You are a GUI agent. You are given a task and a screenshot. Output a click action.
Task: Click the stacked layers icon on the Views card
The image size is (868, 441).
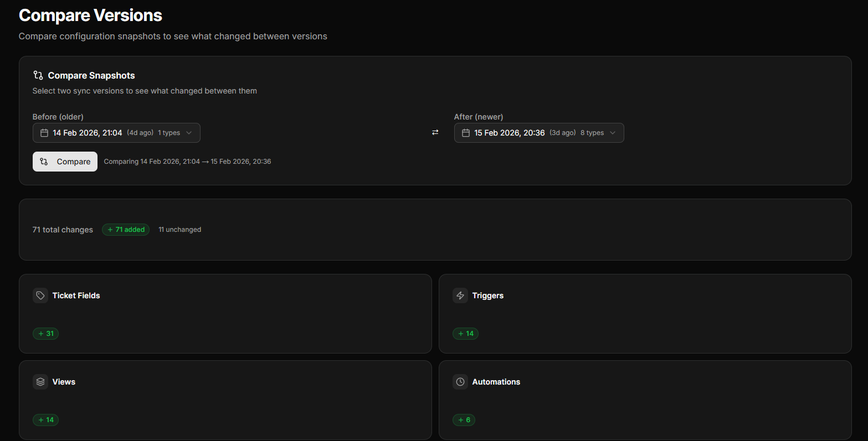40,381
